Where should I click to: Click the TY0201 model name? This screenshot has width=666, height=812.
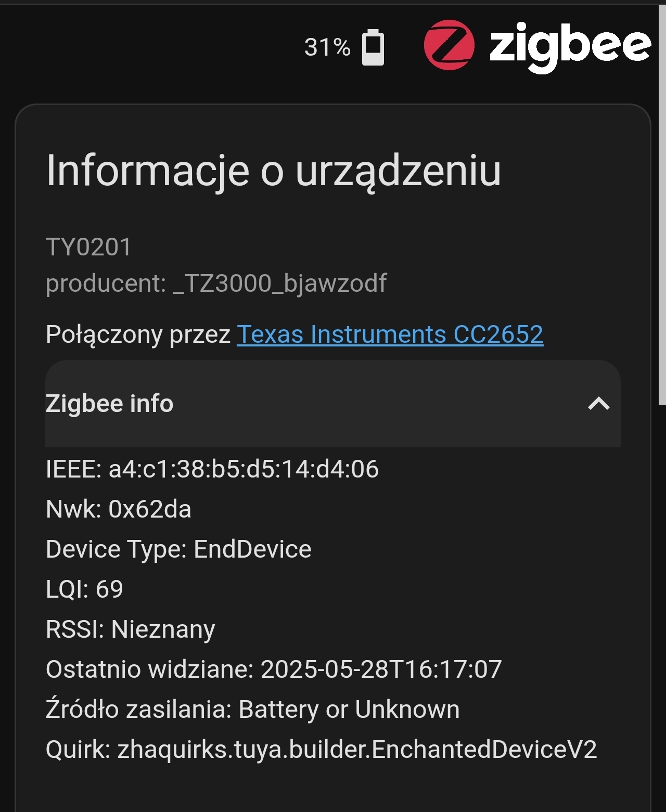click(88, 247)
